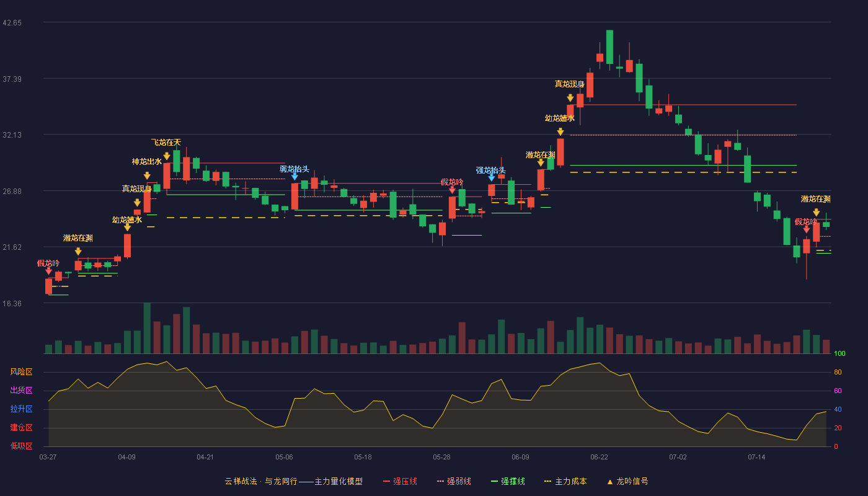Click the 07-02 date label

point(678,457)
